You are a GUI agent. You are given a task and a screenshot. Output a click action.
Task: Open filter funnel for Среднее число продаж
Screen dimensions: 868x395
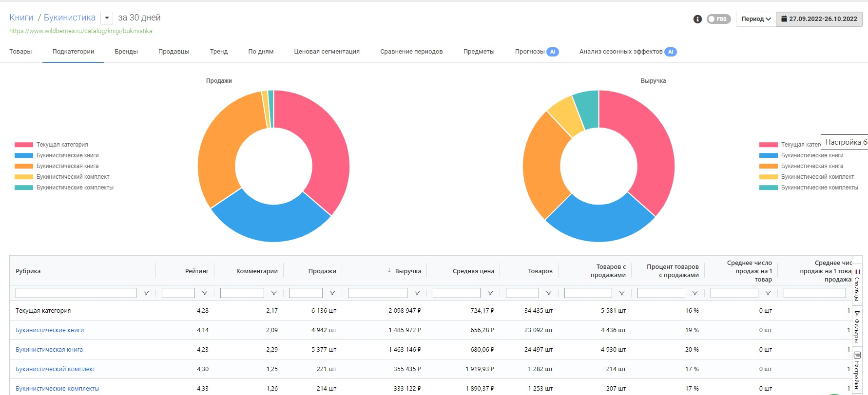[768, 293]
